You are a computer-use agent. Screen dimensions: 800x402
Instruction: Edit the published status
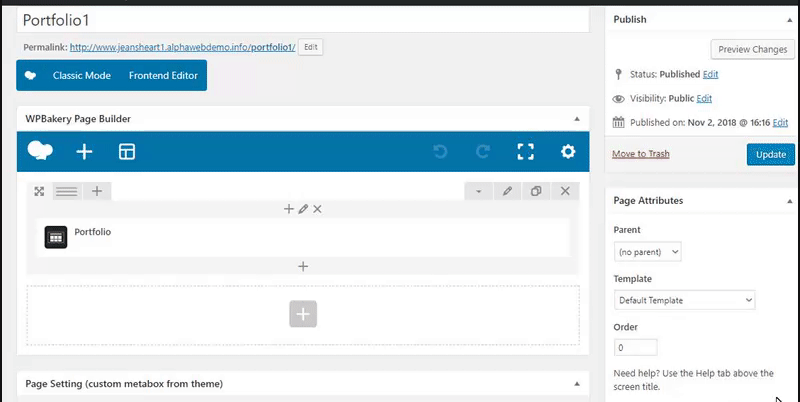pos(710,74)
